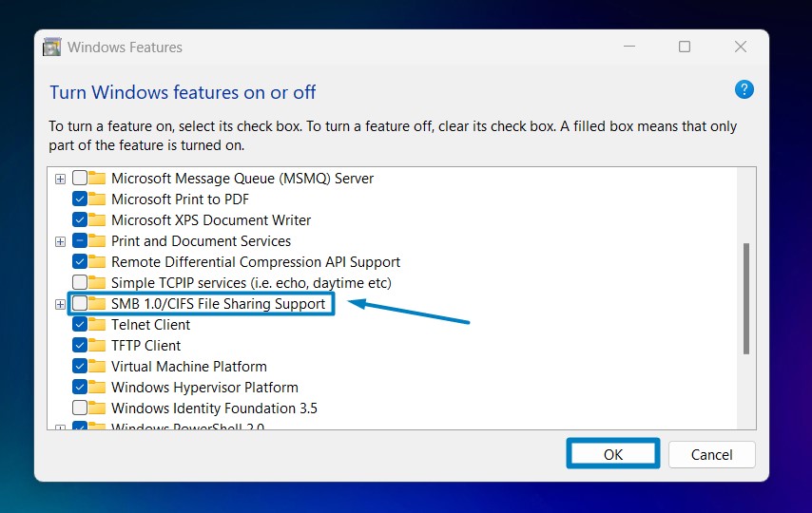Expand the SMB 1.0/CIFS File Sharing Support node

(x=60, y=304)
